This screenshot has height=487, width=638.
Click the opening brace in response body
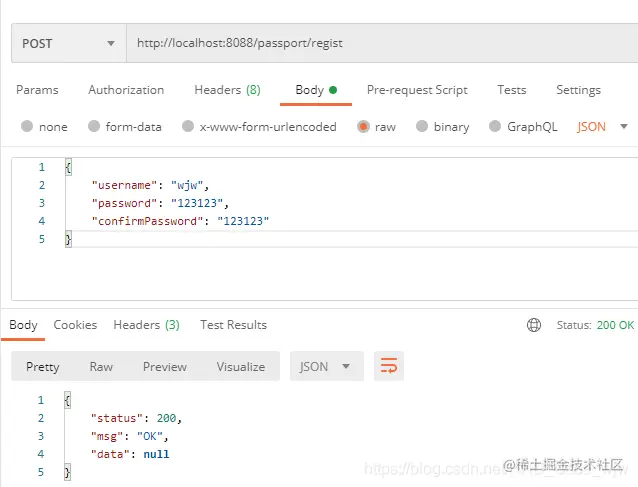tap(68, 400)
